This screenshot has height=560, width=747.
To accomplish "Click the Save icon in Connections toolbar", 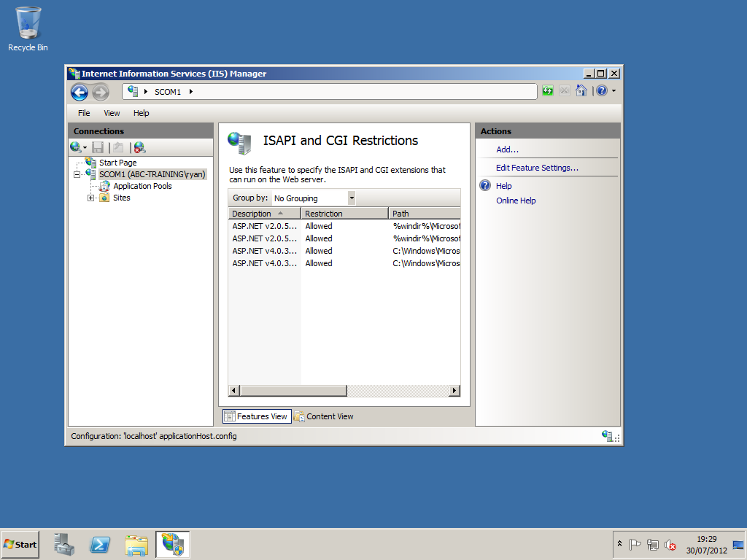I will click(x=98, y=147).
